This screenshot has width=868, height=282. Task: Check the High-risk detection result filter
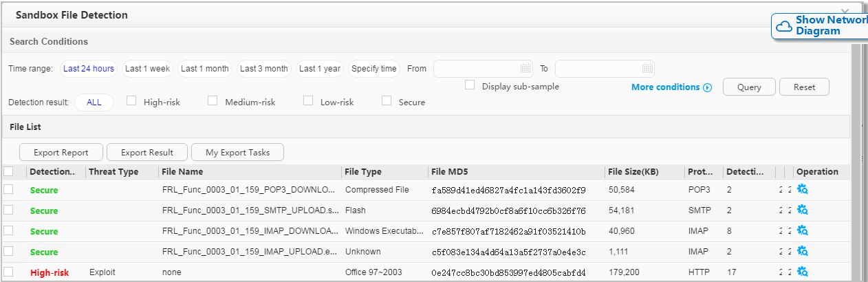point(132,101)
